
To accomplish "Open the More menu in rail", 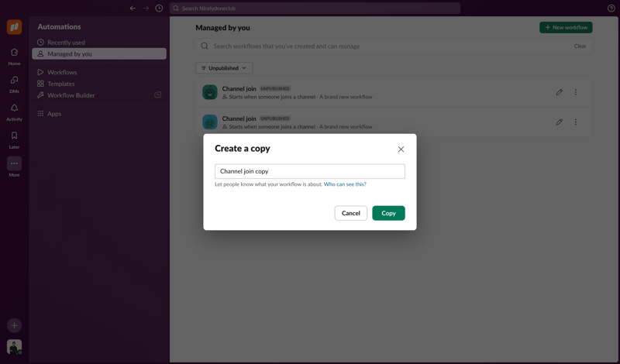I will (x=14, y=167).
